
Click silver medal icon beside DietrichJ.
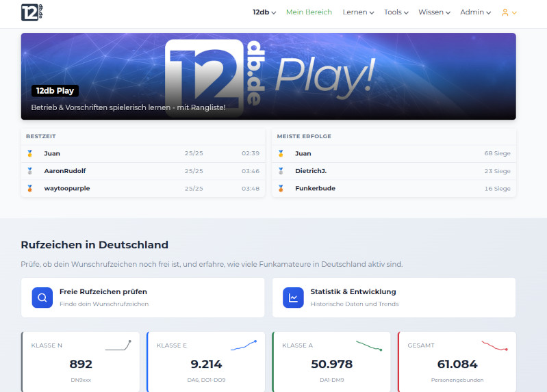tap(281, 171)
